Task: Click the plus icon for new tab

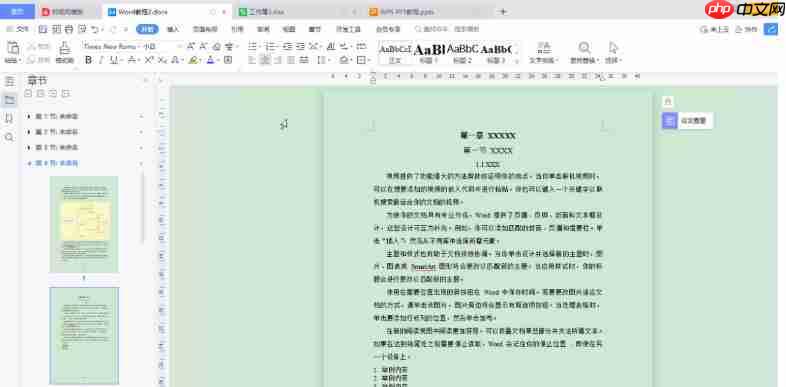Action: pyautogui.click(x=504, y=12)
